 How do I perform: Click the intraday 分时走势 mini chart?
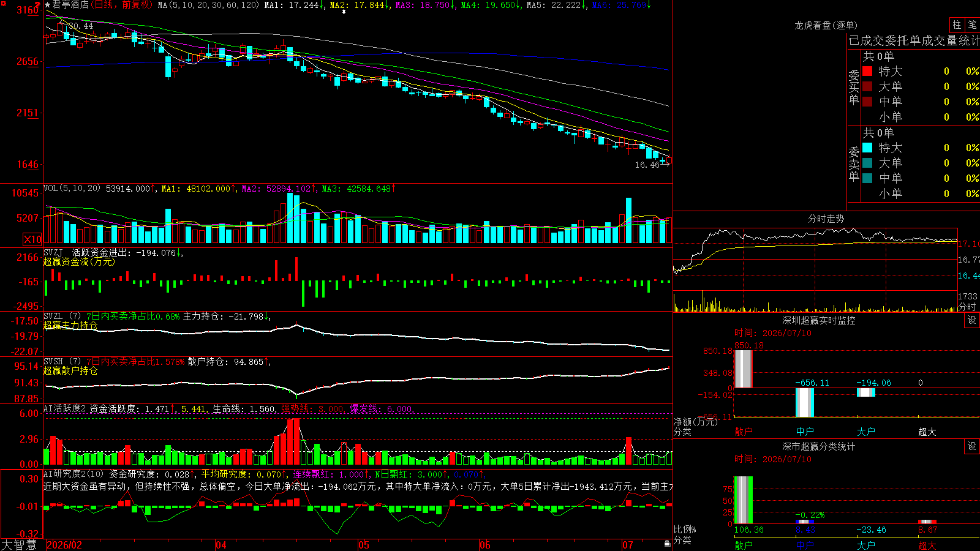[815, 269]
